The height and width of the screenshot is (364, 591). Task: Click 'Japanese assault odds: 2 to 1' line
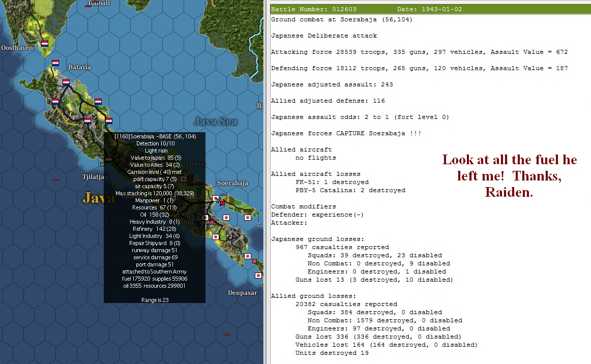(360, 117)
